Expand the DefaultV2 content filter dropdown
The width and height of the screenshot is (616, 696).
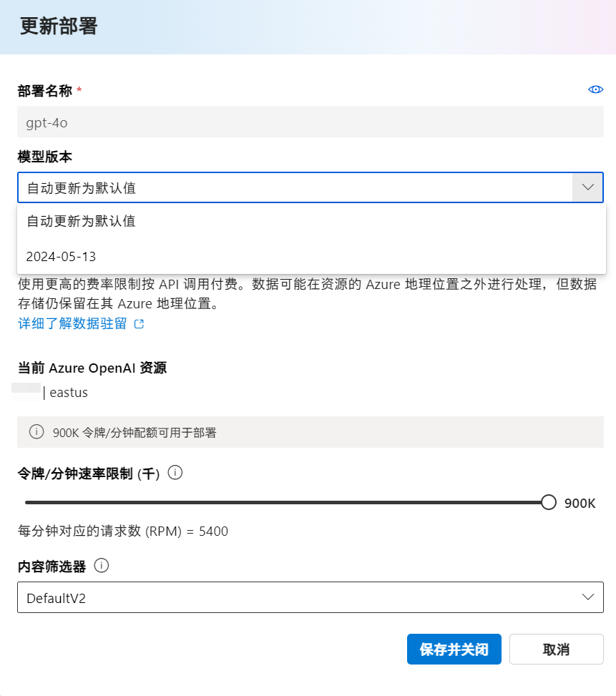(x=311, y=597)
